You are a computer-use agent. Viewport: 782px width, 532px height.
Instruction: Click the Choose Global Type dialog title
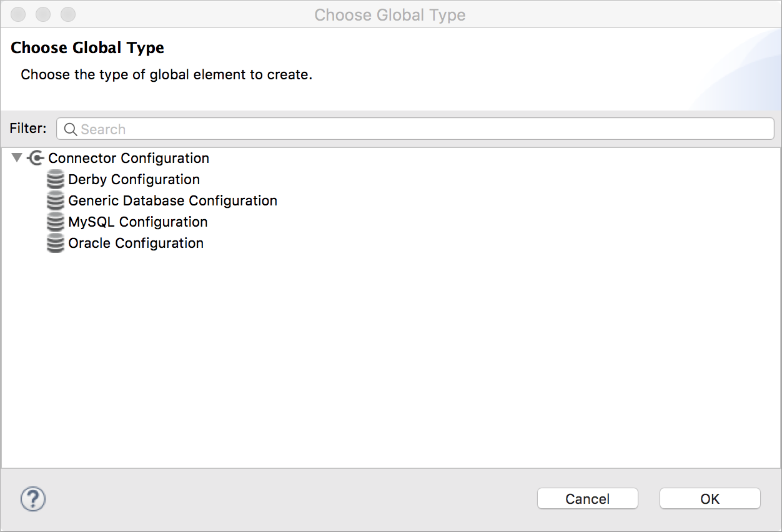coord(390,14)
